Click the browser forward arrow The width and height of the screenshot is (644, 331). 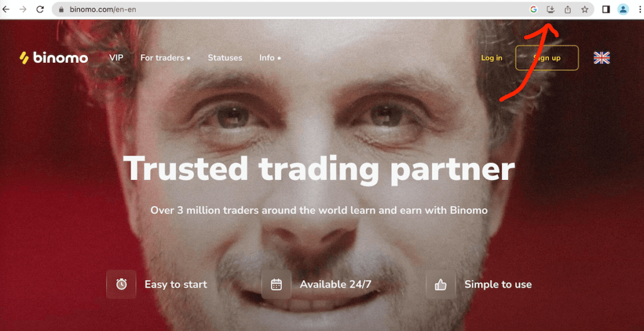tap(23, 9)
